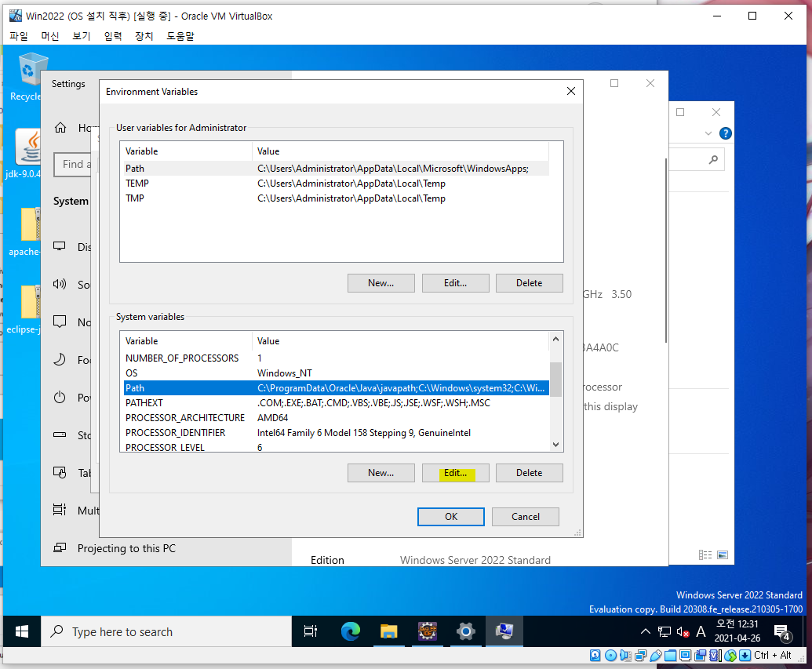
Task: Switch to large icons view in rear window
Action: 723,555
